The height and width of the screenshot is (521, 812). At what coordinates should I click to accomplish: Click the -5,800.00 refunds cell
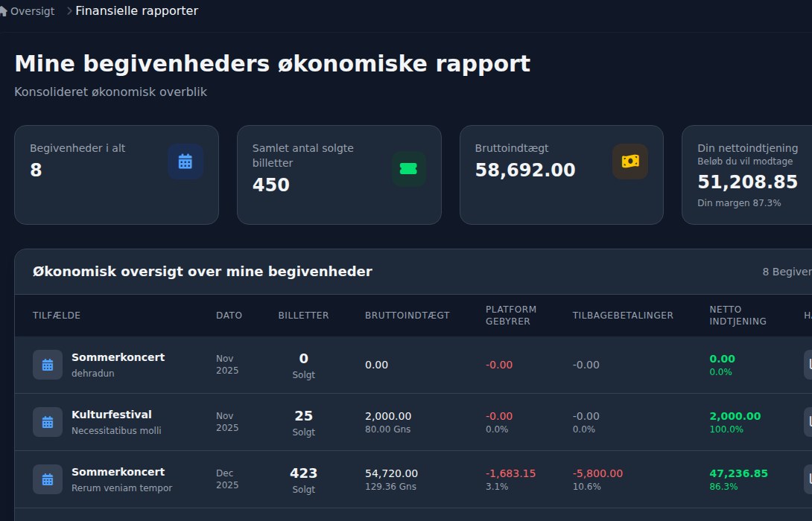[597, 479]
